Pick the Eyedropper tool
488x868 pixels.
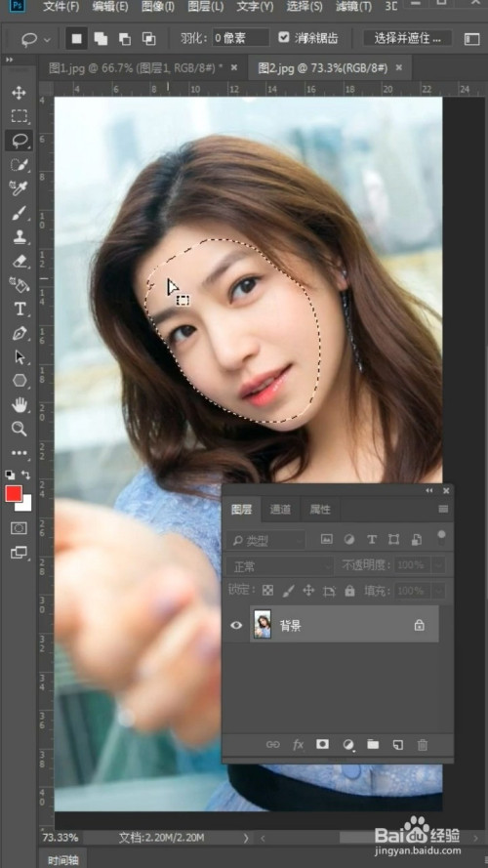(x=19, y=188)
